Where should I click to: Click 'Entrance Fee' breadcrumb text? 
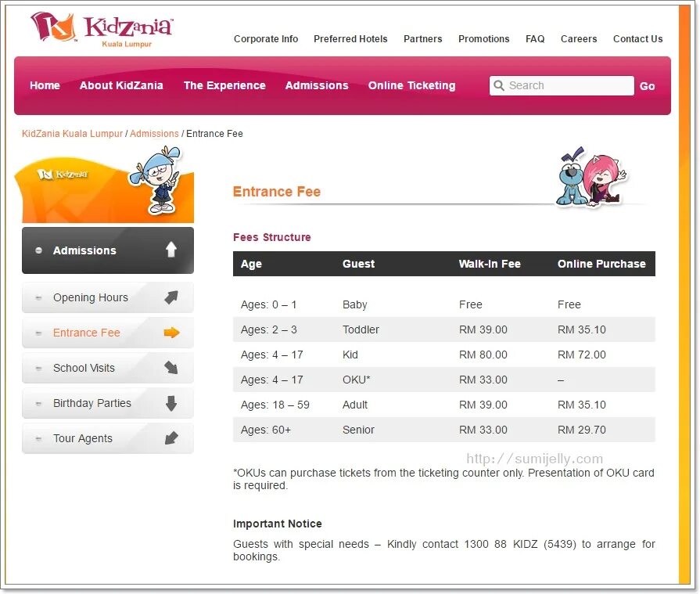pos(214,134)
